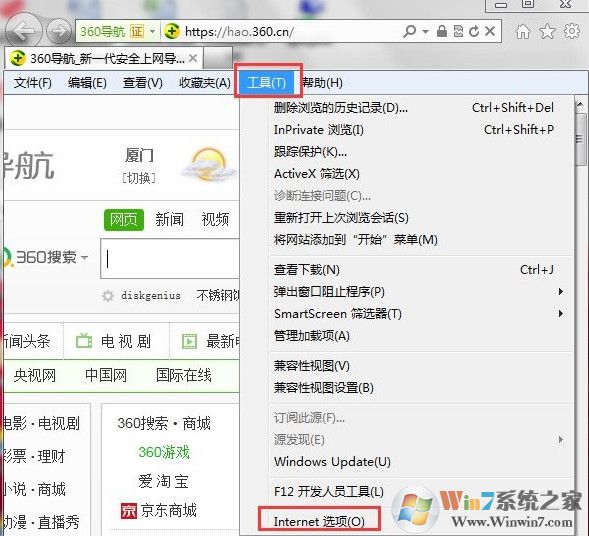
Task: Open the 查看(V) menu
Action: (x=143, y=83)
